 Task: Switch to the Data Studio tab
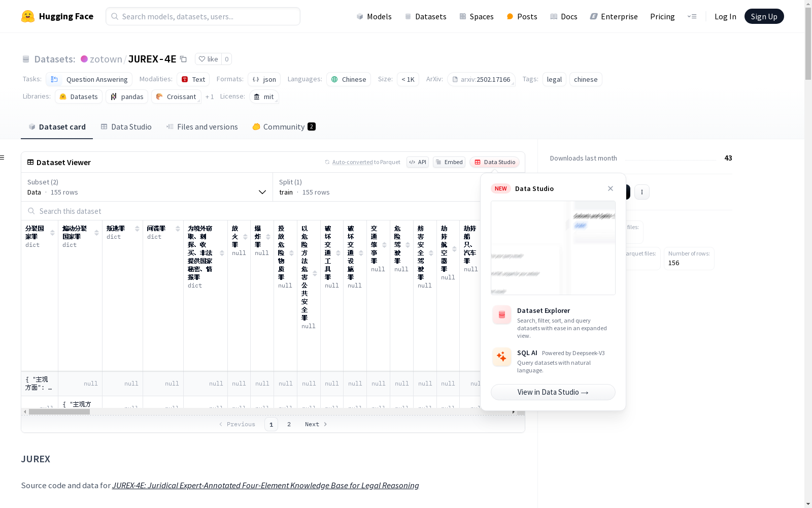tap(126, 127)
